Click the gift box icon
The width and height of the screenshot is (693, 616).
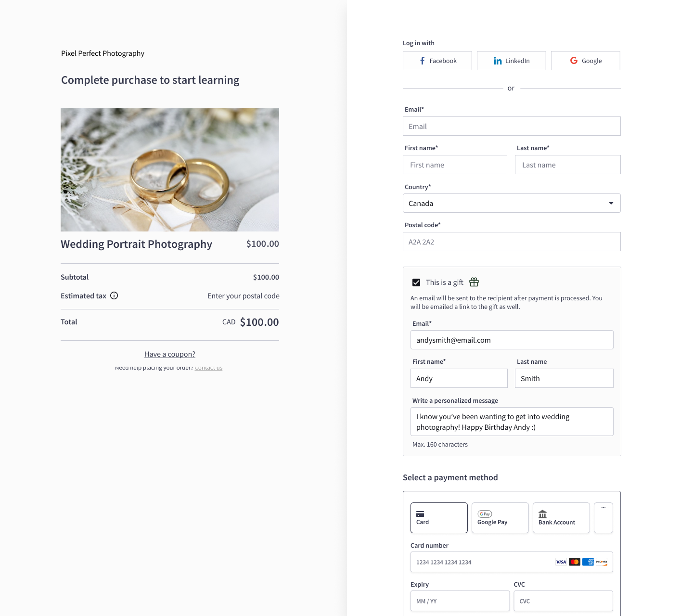tap(474, 282)
